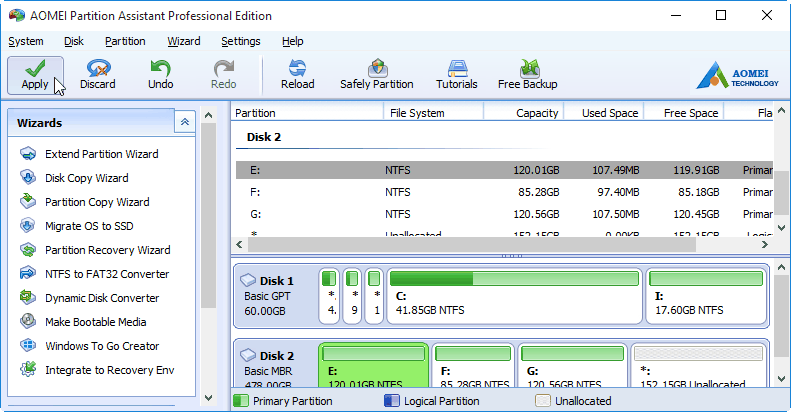Click the blue Logical Partition legend swatch
This screenshot has width=791, height=412.
391,401
